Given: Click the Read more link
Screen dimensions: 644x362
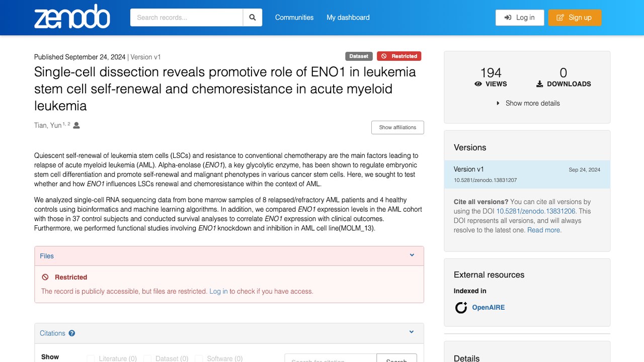Looking at the screenshot, I should (544, 230).
